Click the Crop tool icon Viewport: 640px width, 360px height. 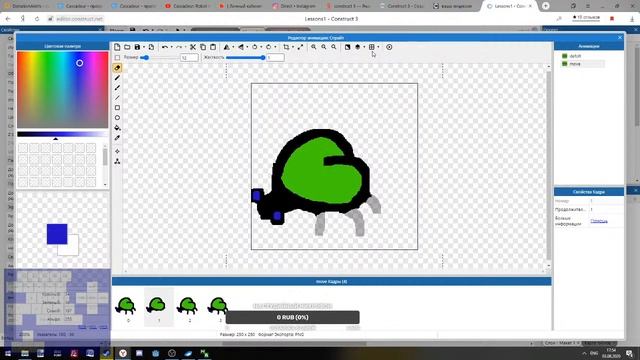(x=287, y=47)
